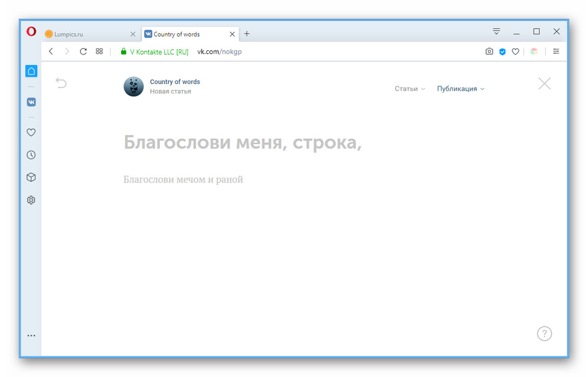Image resolution: width=588 pixels, height=377 pixels.
Task: Expand the Публикация dropdown
Action: click(x=461, y=89)
